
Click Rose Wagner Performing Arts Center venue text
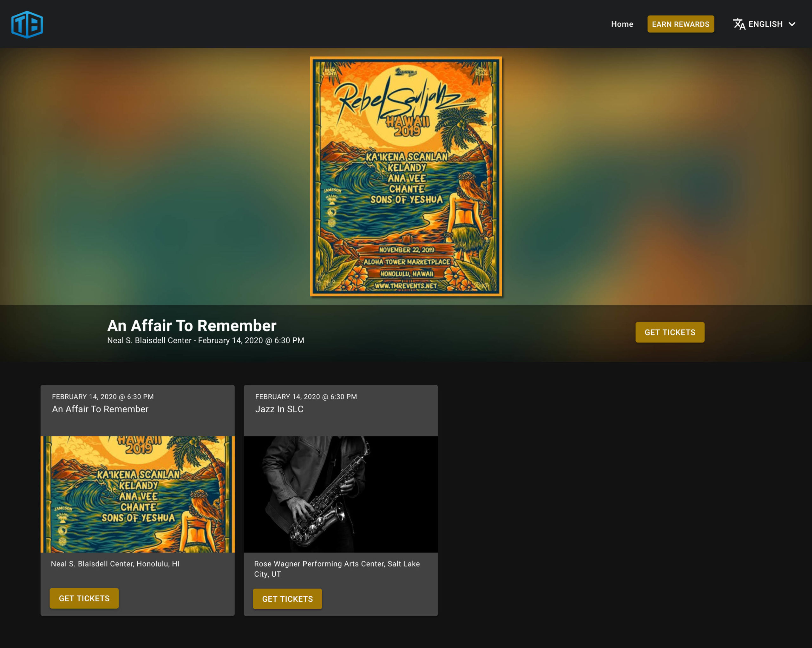[337, 569]
